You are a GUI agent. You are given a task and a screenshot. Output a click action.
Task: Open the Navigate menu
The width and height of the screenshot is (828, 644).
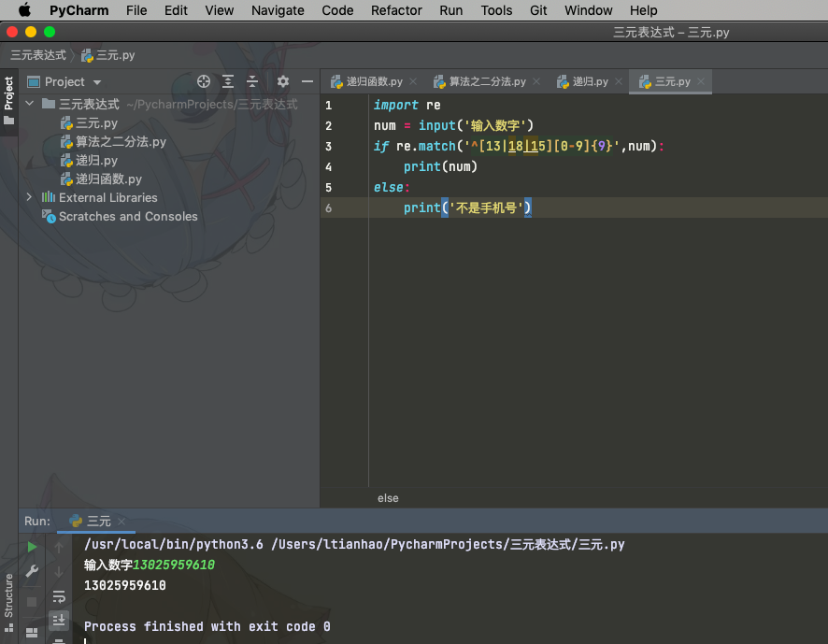pyautogui.click(x=278, y=10)
